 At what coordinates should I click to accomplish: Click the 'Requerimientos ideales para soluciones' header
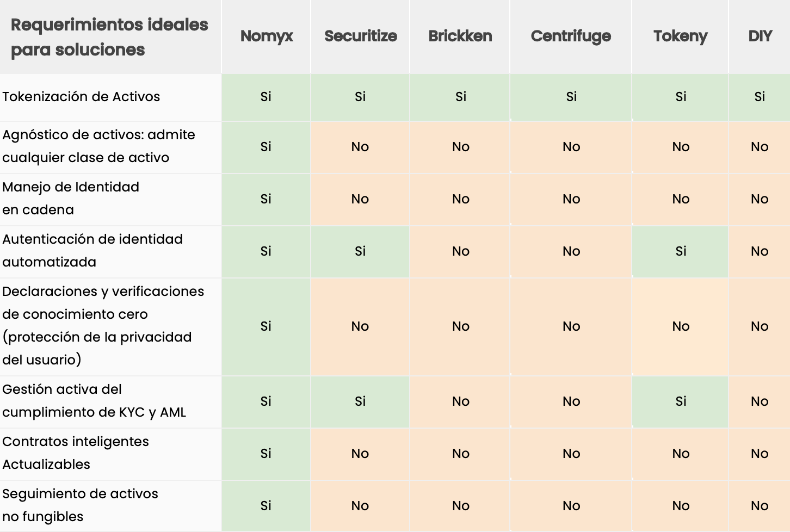coord(109,37)
